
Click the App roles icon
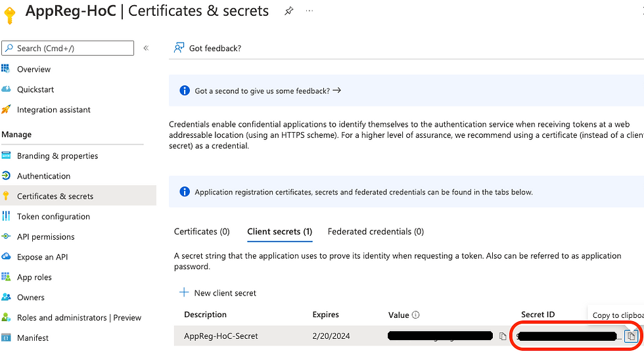[x=6, y=277]
